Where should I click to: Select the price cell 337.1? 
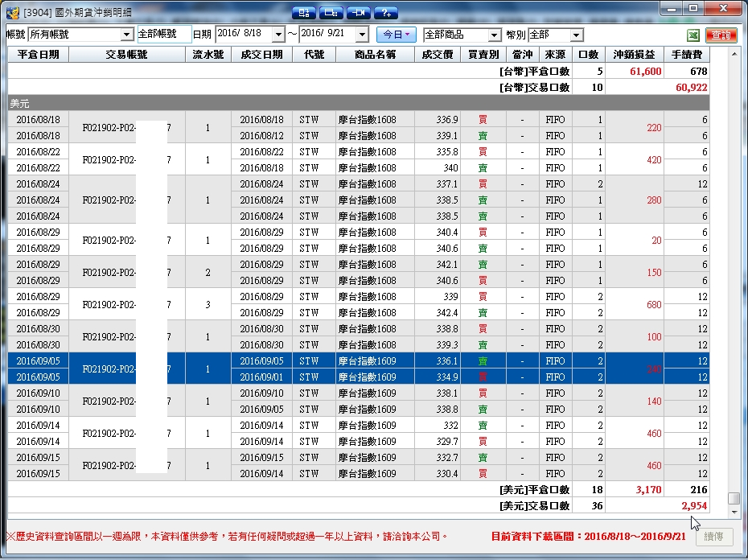point(438,183)
